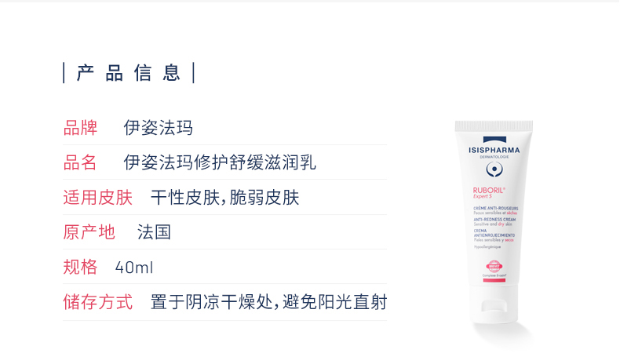Click the red round badge on the tube

coord(494,266)
